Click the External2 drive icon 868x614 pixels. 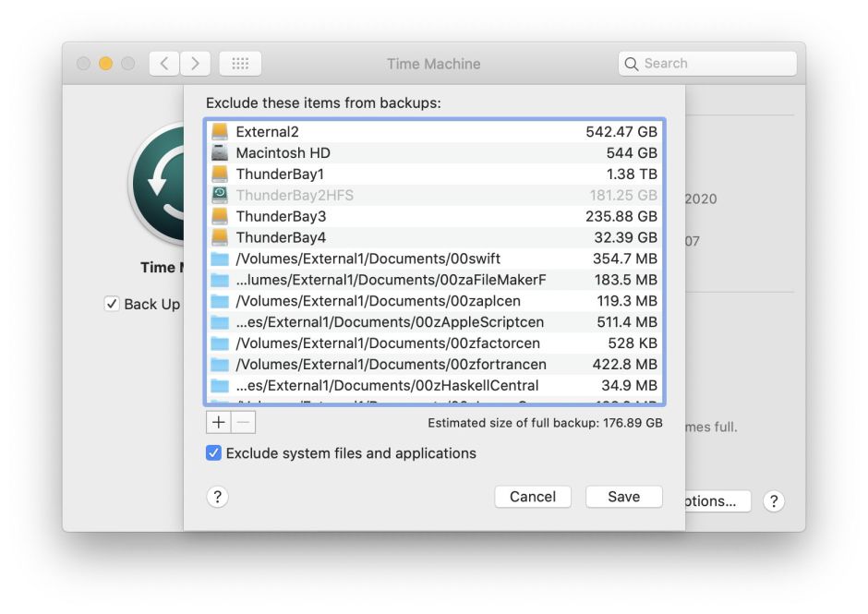point(219,132)
